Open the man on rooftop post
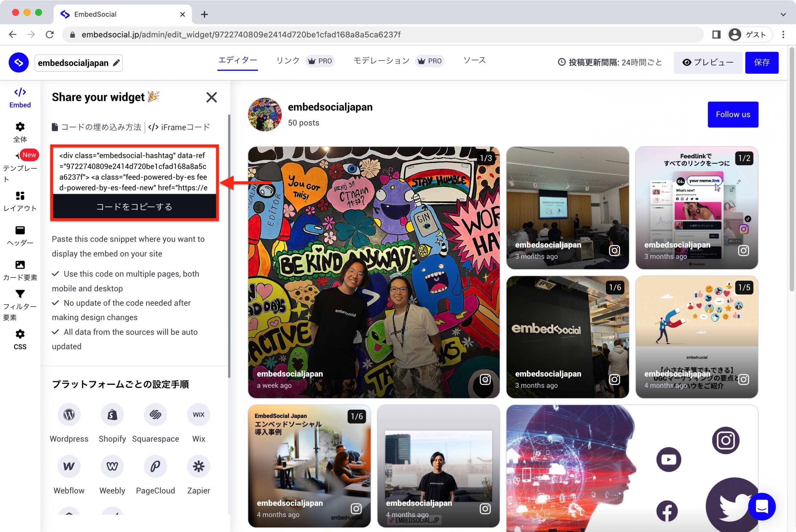 [x=438, y=466]
